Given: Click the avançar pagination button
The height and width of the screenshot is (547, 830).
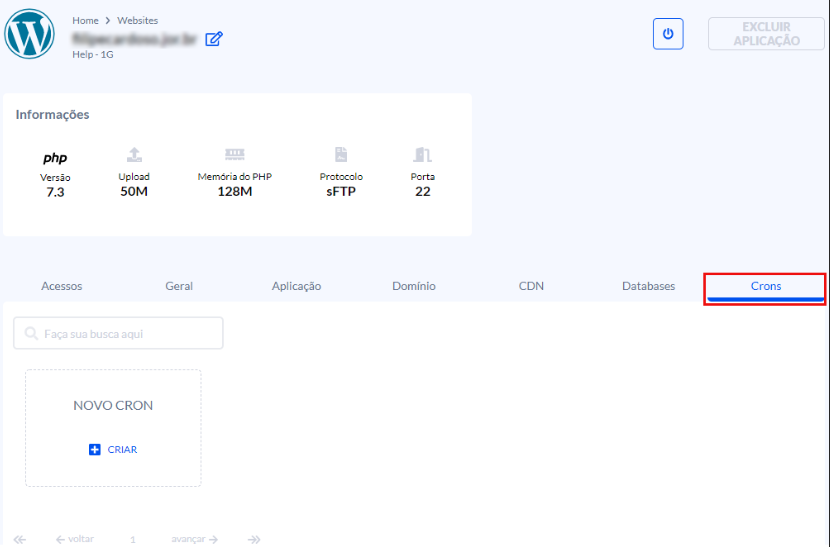Looking at the screenshot, I should pyautogui.click(x=194, y=539).
